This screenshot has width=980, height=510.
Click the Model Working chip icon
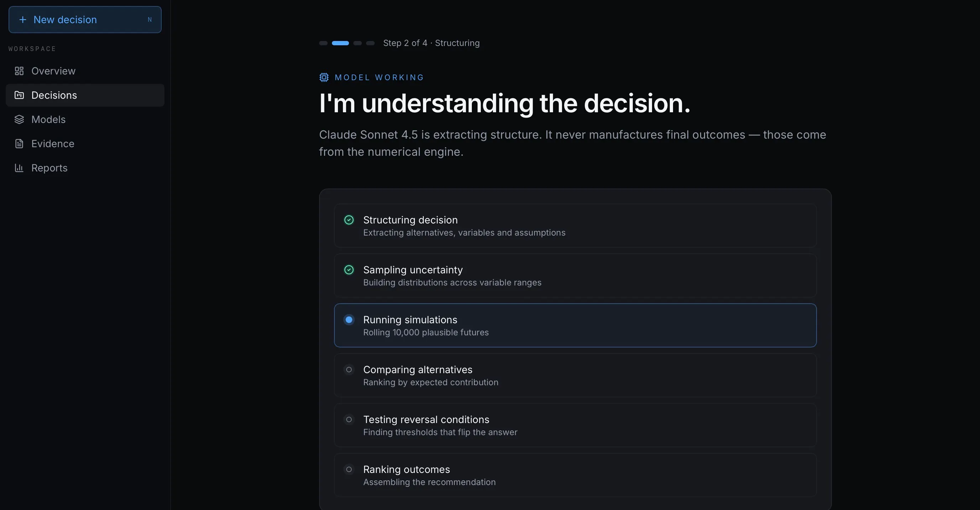click(324, 77)
